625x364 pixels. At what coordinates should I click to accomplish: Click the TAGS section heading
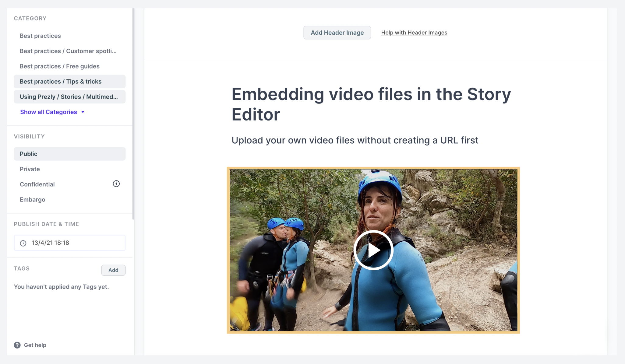pyautogui.click(x=22, y=268)
